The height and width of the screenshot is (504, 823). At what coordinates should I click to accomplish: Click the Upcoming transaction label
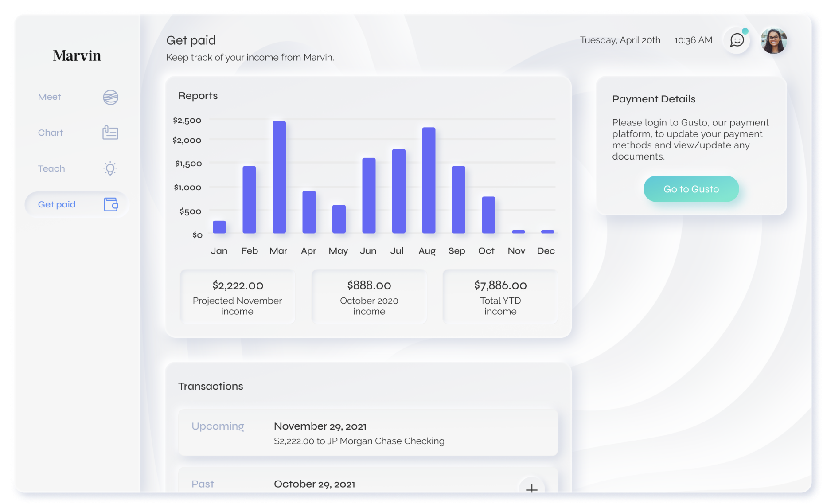pos(218,426)
